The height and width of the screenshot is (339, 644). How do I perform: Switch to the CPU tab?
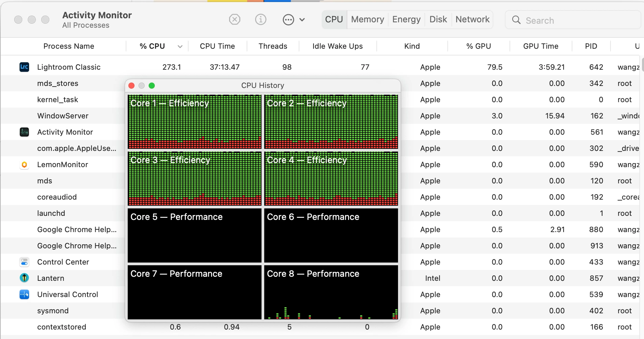[334, 19]
